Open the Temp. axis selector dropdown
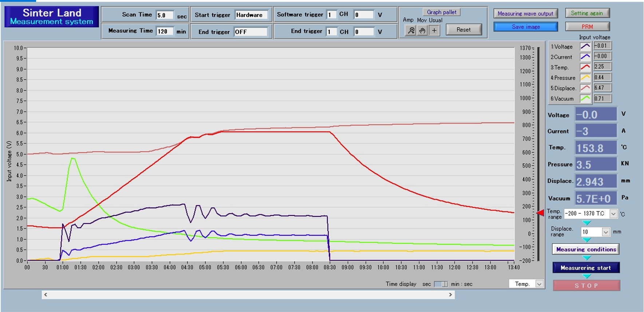This screenshot has height=312, width=644. coord(539,284)
